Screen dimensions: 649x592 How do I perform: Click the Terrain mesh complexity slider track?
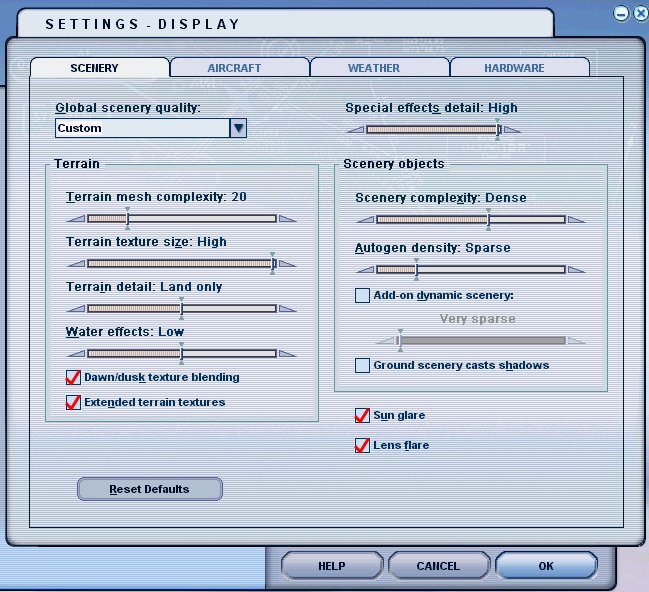182,219
